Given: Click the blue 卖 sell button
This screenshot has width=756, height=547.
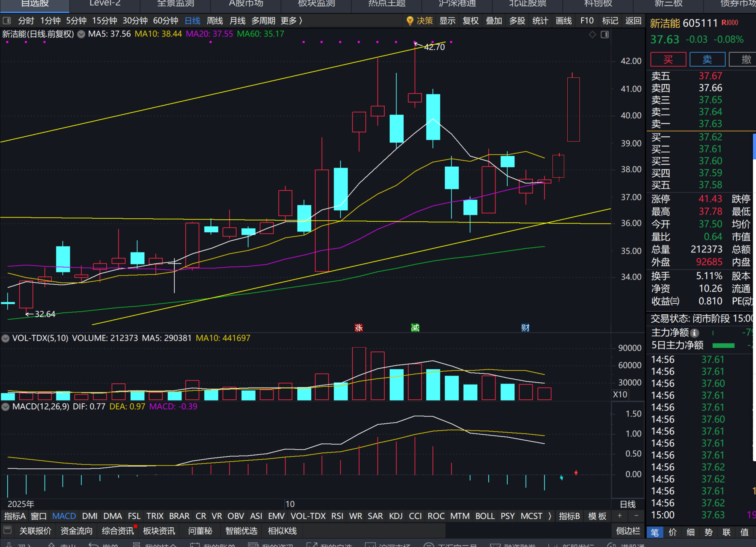Looking at the screenshot, I should coord(707,60).
